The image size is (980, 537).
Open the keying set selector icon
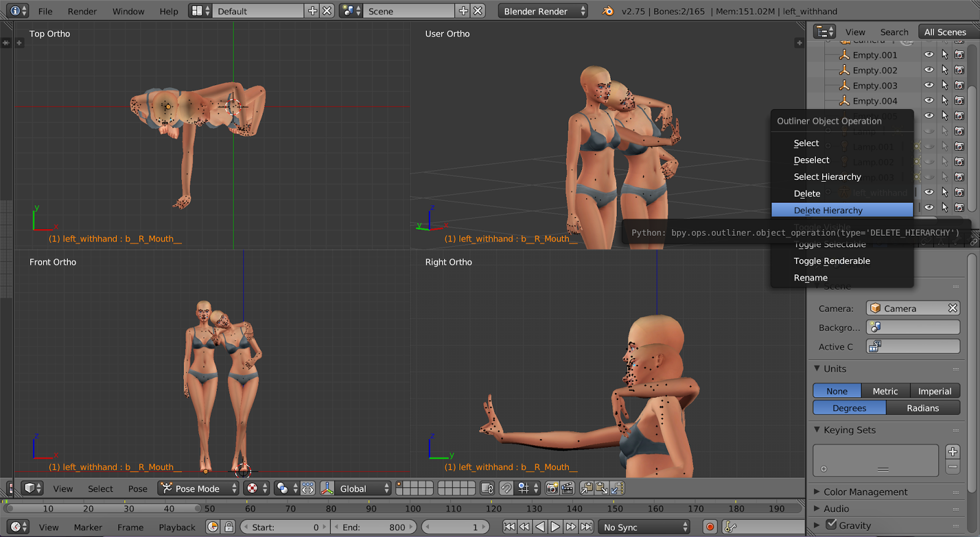pyautogui.click(x=731, y=527)
